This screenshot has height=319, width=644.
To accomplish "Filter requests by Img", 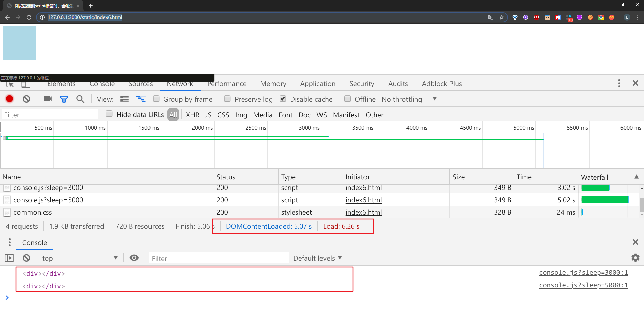I will (241, 115).
